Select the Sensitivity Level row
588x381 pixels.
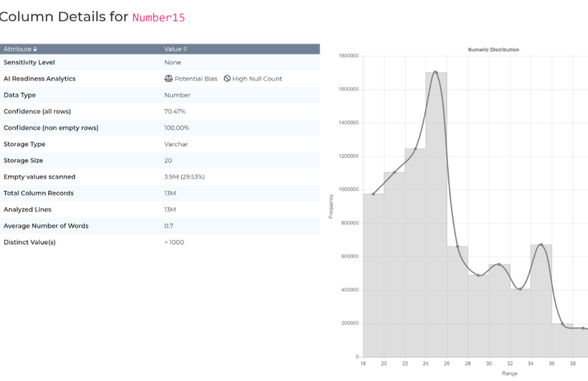(x=160, y=62)
